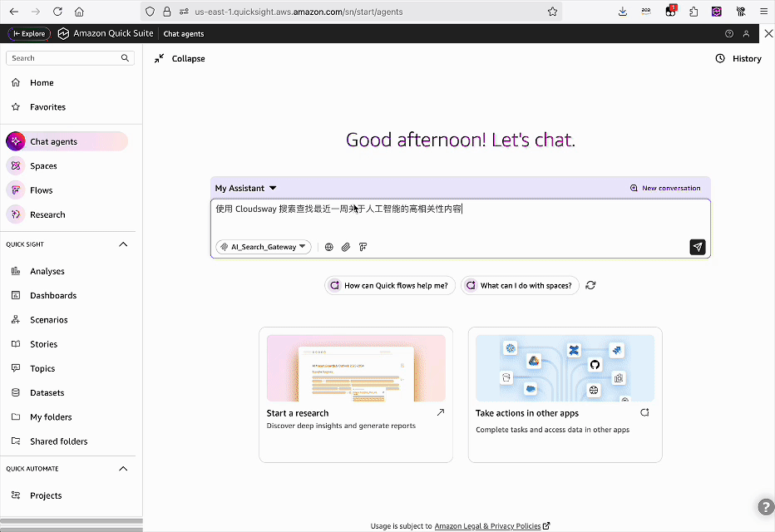Refresh the suggested prompts
775x532 pixels.
(590, 285)
